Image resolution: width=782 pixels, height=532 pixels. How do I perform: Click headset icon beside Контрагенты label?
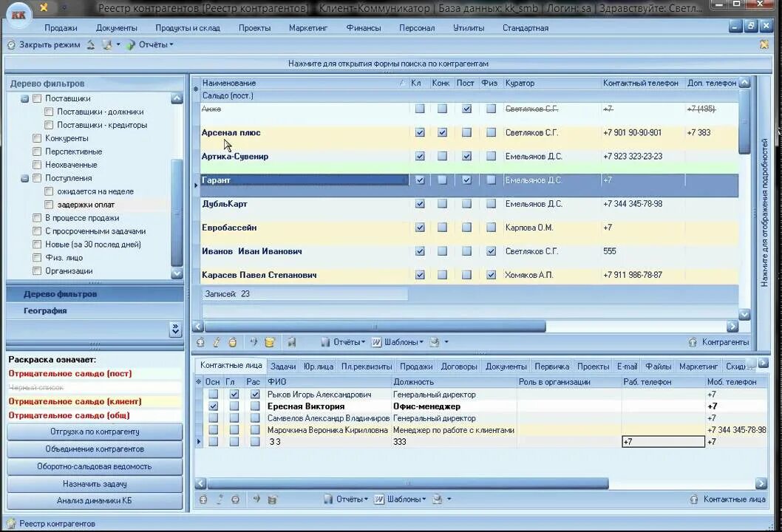click(x=693, y=342)
